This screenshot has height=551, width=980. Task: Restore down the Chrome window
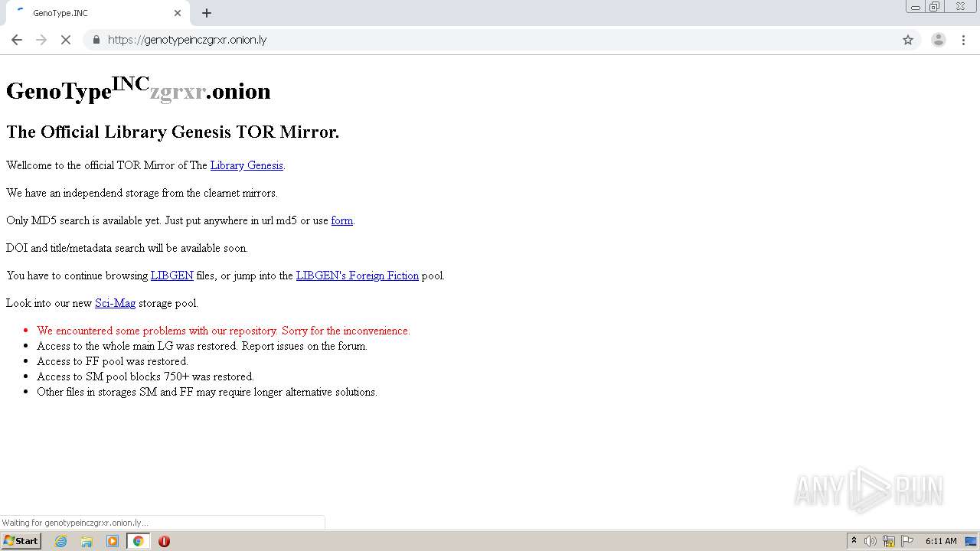[935, 7]
